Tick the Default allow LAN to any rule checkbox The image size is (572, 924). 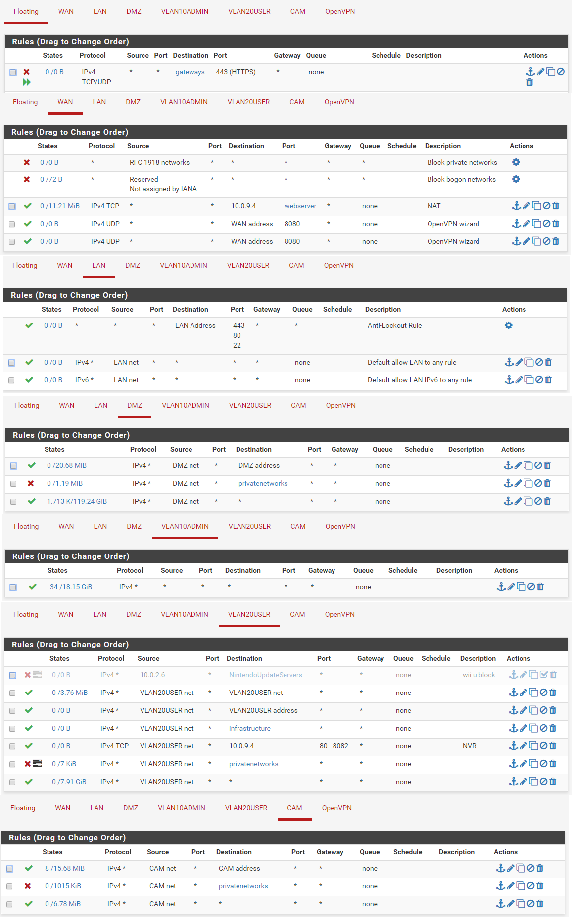pos(11,363)
